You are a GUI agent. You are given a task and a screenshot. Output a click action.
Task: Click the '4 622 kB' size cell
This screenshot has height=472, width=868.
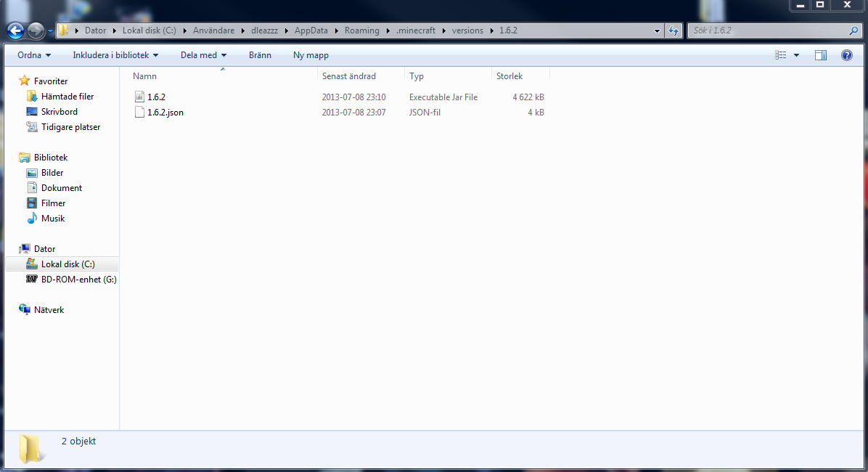pos(528,97)
